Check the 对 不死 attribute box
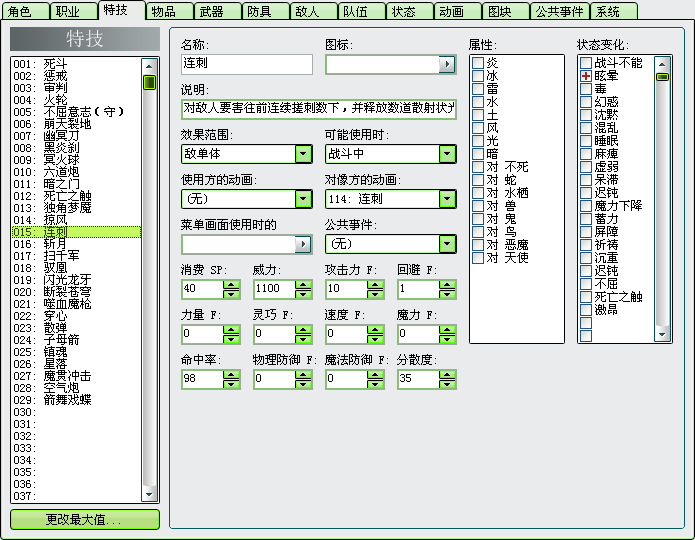Screen dimensions: 695x540 tap(478, 167)
